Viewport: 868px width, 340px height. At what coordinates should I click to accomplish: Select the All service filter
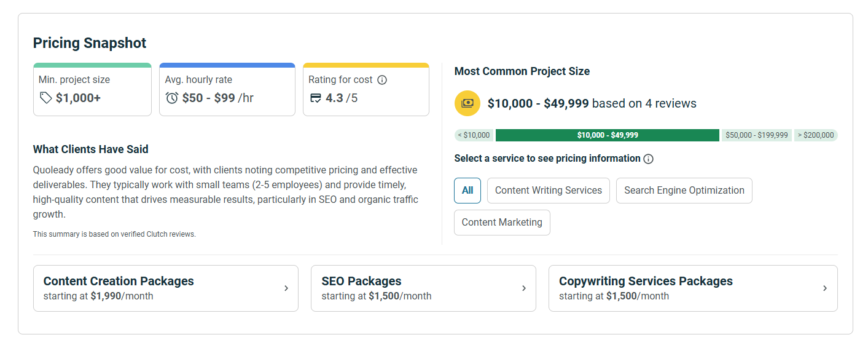pyautogui.click(x=467, y=191)
